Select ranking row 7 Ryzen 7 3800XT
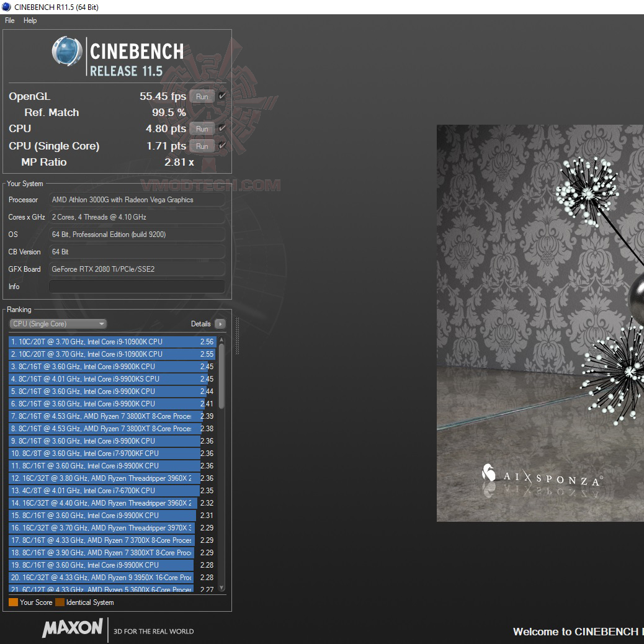Screen dimensions: 644x644 tap(112, 416)
